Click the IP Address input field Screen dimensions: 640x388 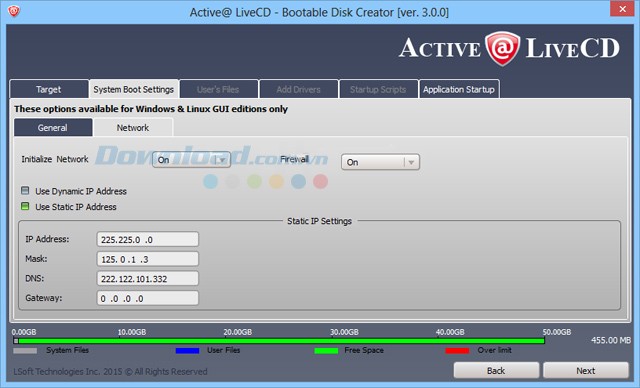click(148, 239)
